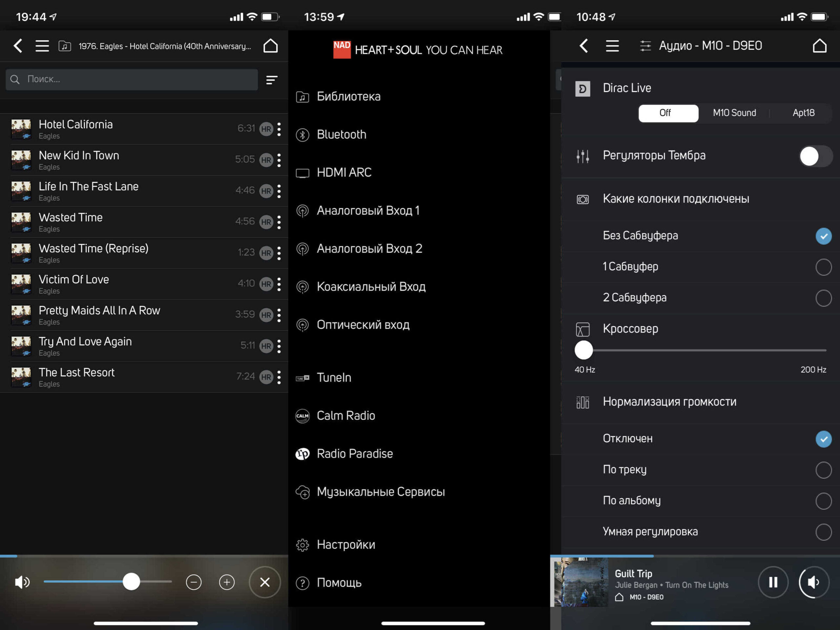Screen dimensions: 840x630
Task: Tap the NAD logo at the menu top
Action: coord(342,50)
